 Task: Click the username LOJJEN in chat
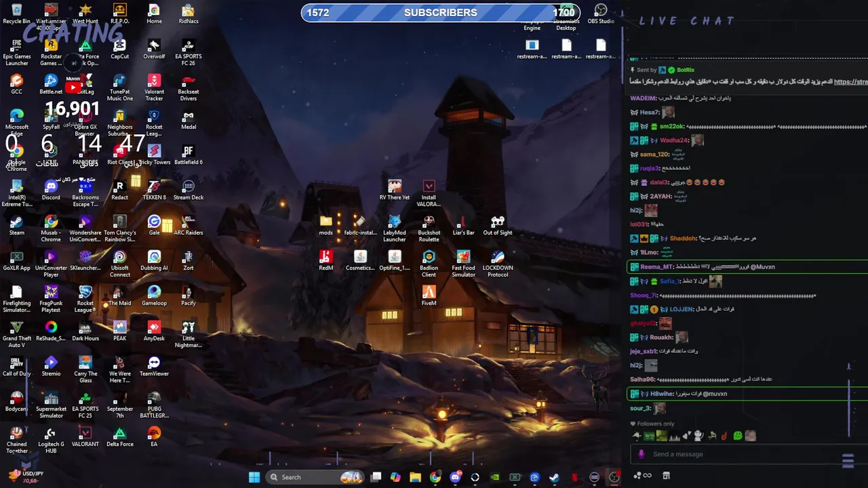point(682,309)
